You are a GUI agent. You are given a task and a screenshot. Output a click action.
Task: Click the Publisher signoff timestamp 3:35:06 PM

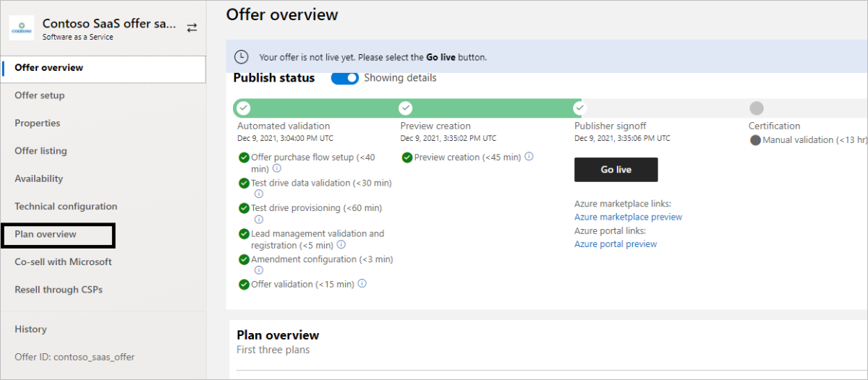pyautogui.click(x=622, y=138)
